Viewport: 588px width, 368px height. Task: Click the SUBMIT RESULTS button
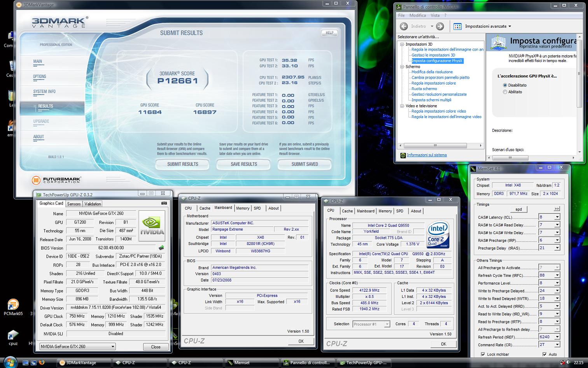tap(182, 164)
